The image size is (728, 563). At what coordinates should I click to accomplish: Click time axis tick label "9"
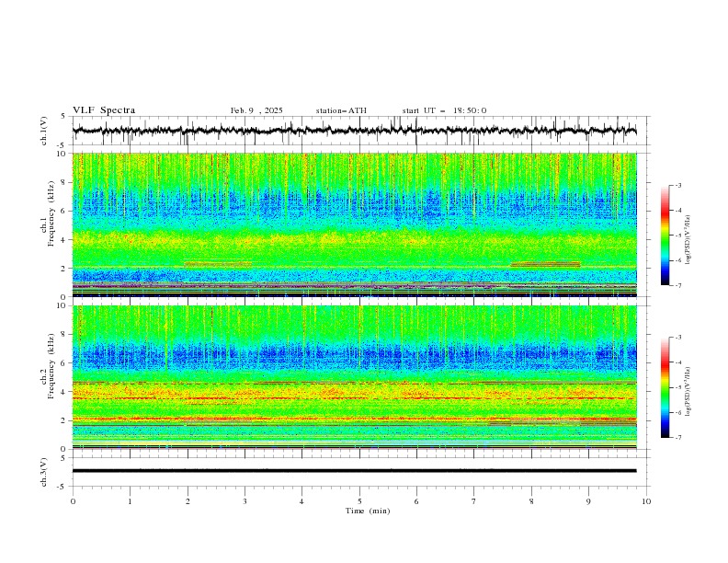click(588, 501)
